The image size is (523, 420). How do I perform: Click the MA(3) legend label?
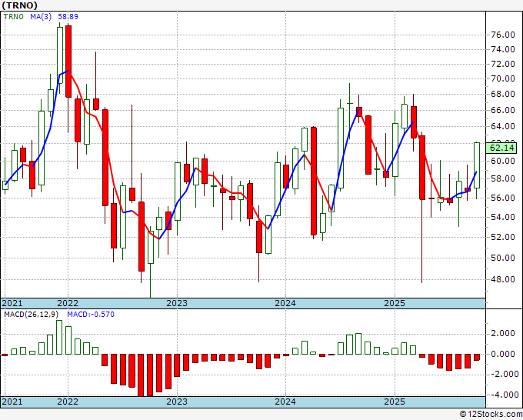[x=41, y=16]
